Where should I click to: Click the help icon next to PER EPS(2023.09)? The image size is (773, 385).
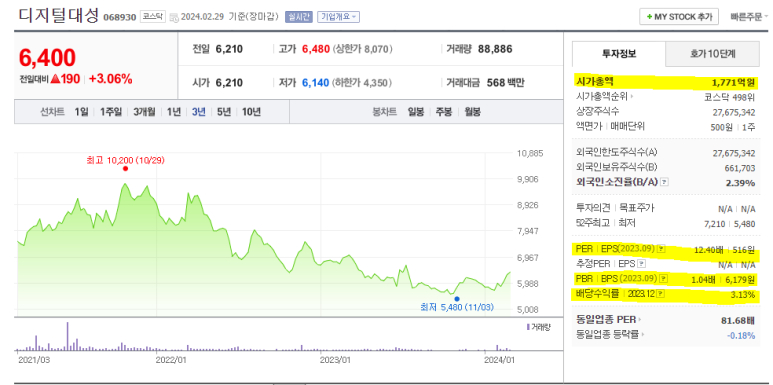661,249
